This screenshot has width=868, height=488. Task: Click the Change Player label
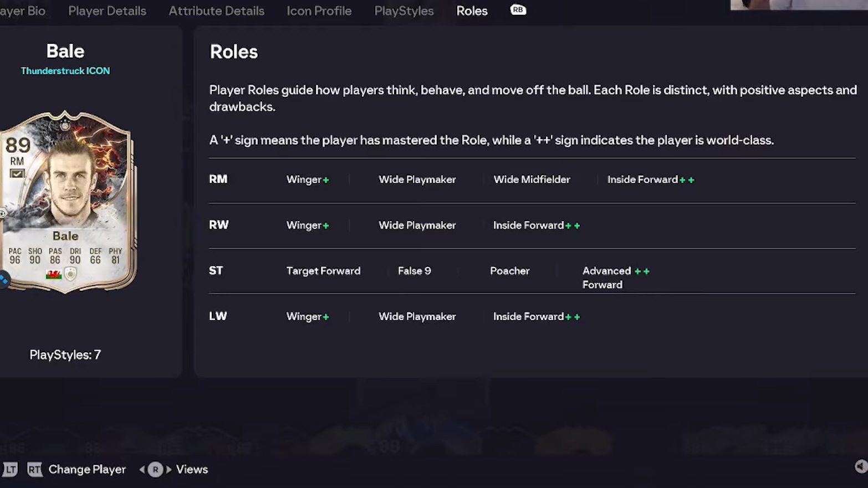87,470
